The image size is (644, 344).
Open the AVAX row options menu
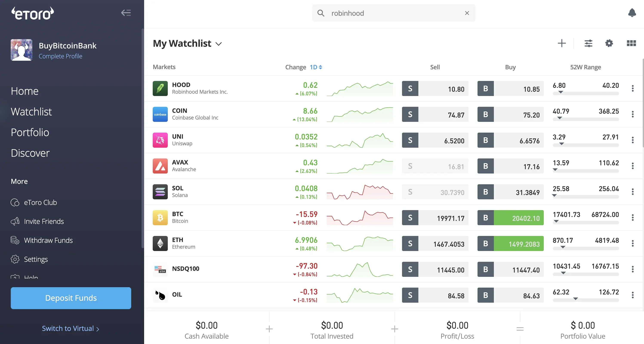point(633,166)
